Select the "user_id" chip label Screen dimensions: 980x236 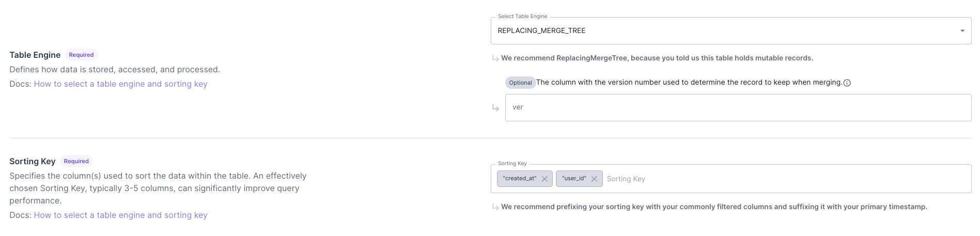574,179
